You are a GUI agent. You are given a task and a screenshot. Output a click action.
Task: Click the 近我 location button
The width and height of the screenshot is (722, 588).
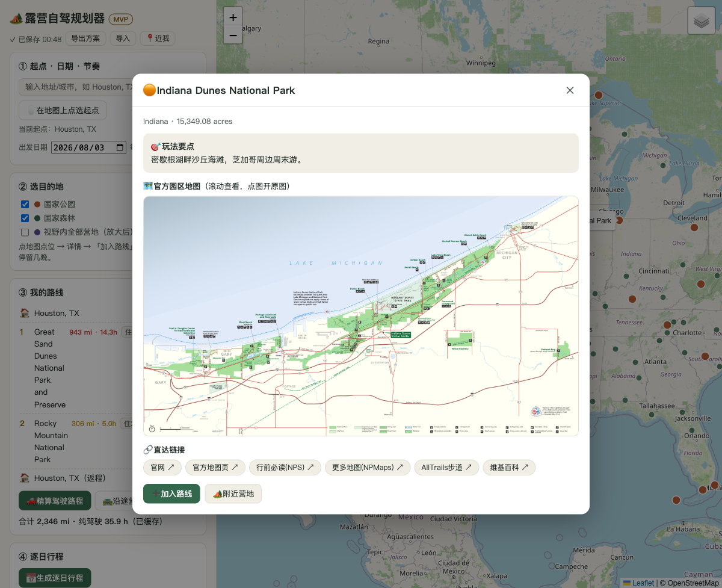click(158, 39)
